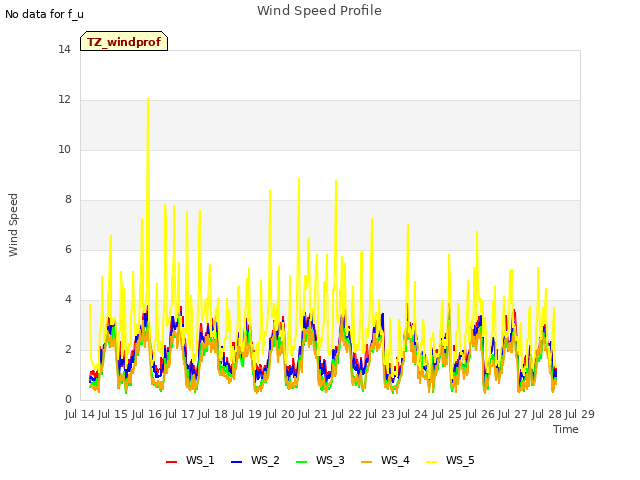The height and width of the screenshot is (480, 640).
Task: Click the y-axis value 8
Action: 68,200
